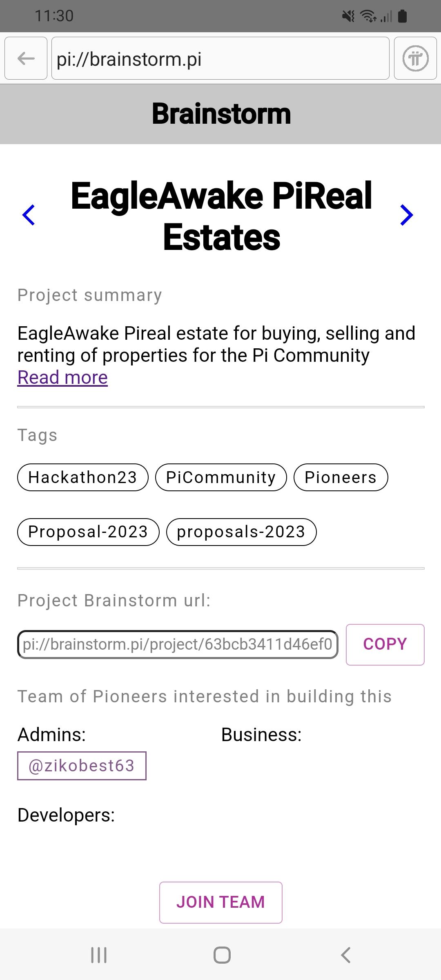Screen dimensions: 441x980
Task: Tap the battery icon in status bar
Action: 402,16
